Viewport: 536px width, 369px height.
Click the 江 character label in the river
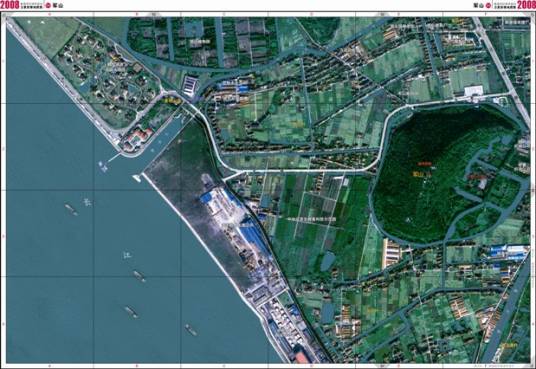pyautogui.click(x=127, y=255)
